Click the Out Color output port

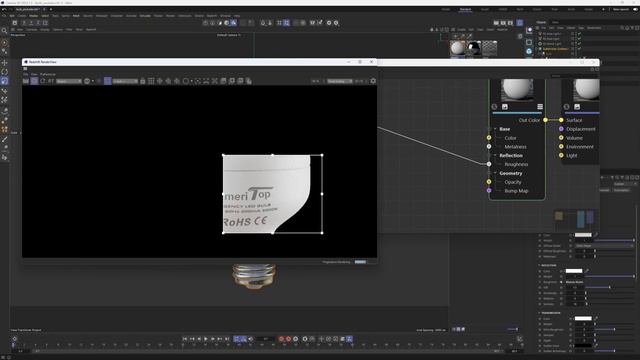(x=545, y=120)
